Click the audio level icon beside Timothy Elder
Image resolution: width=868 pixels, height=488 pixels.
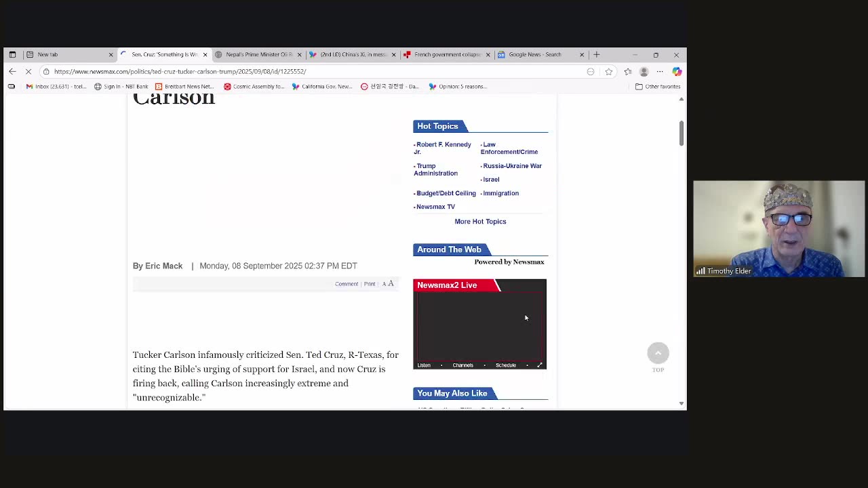[701, 271]
